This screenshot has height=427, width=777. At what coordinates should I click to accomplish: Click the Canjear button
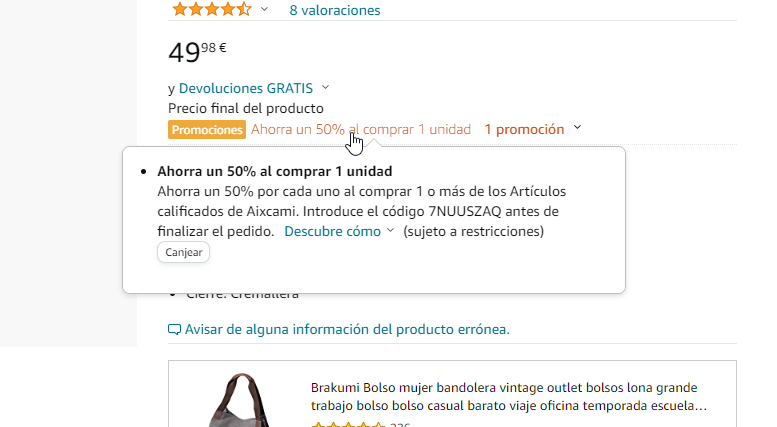tap(183, 252)
